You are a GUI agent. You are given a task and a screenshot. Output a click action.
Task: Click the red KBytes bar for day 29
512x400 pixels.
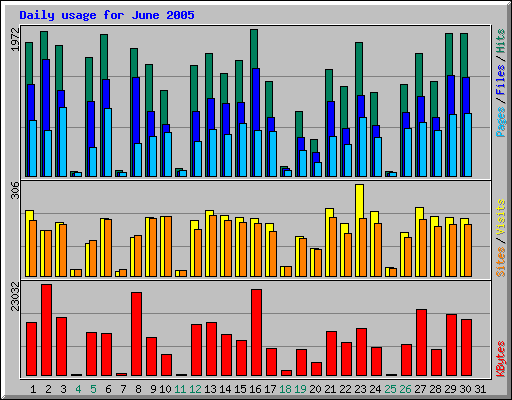pos(452,345)
